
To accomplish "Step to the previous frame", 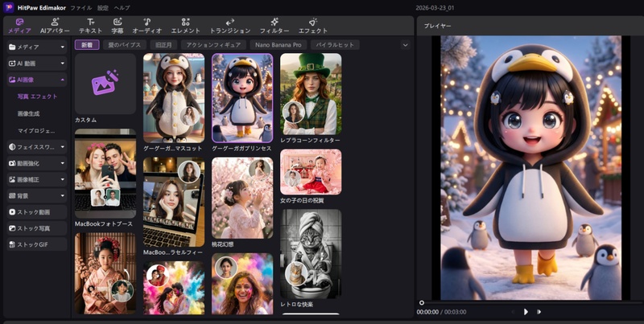I will tap(513, 312).
